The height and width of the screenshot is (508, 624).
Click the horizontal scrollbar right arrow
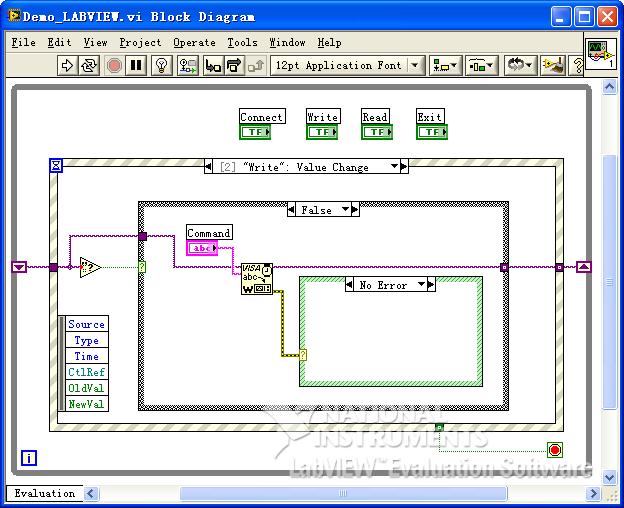(593, 493)
